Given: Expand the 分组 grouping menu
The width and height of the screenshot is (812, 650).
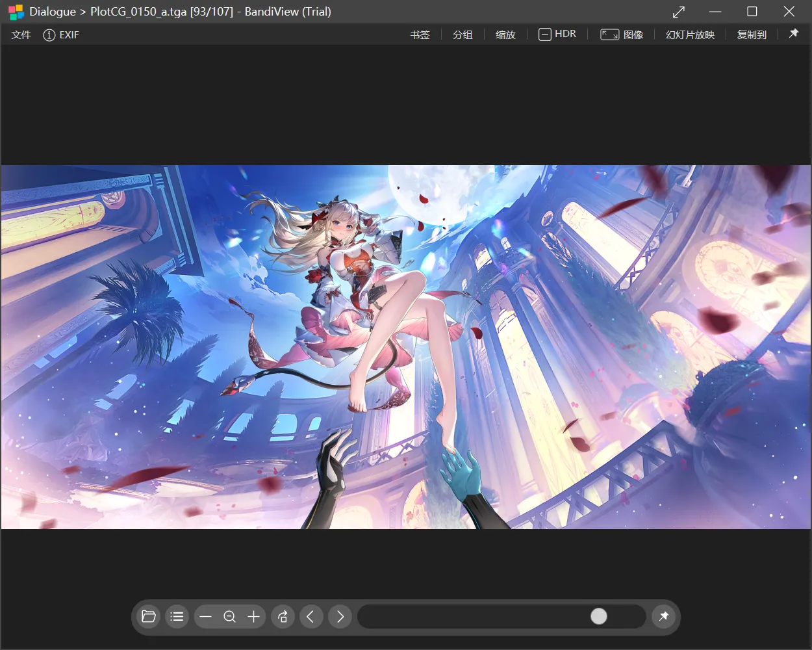Looking at the screenshot, I should 463,35.
